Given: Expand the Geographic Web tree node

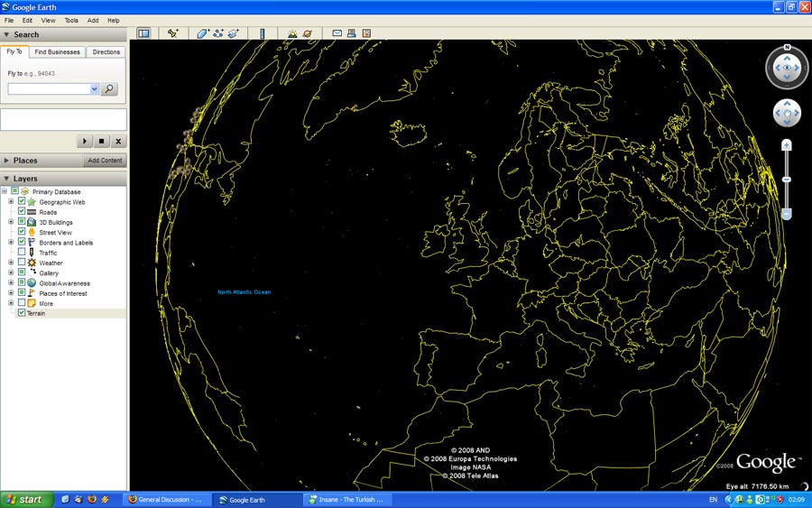Looking at the screenshot, I should (x=11, y=201).
